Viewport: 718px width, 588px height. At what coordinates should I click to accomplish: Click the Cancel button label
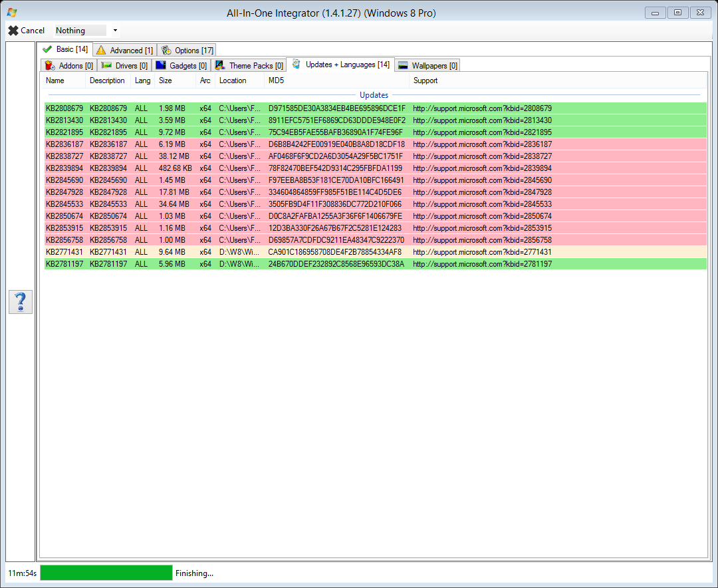[33, 31]
